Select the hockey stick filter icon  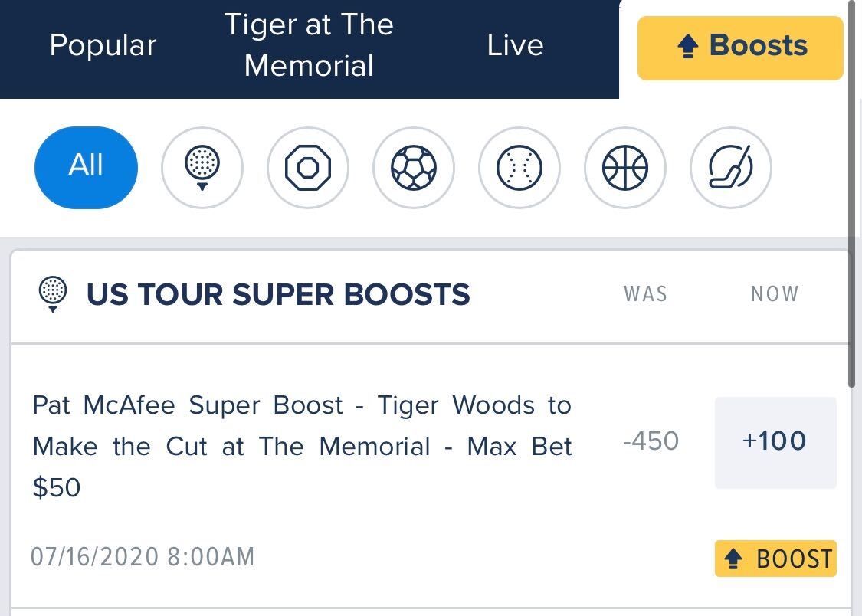pos(731,168)
